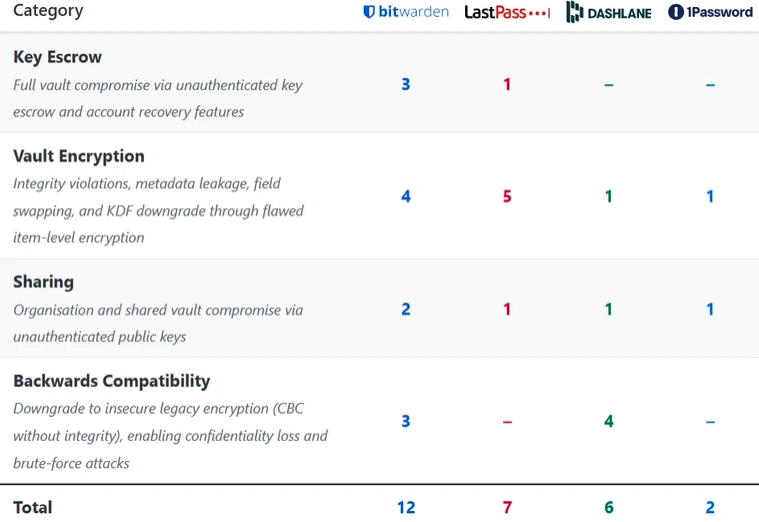The height and width of the screenshot is (522, 759).
Task: Click Bitwarden's Key Escrow count of 3
Action: (x=406, y=84)
